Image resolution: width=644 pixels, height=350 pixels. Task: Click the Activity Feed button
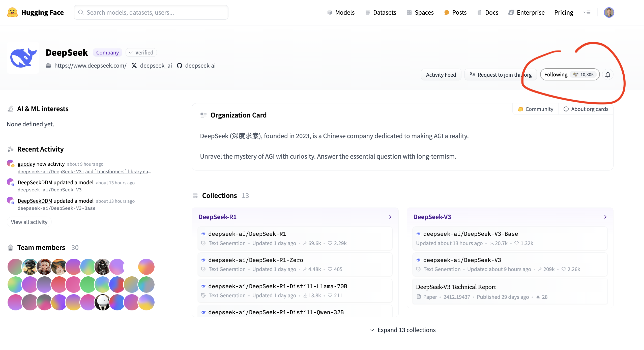point(441,75)
